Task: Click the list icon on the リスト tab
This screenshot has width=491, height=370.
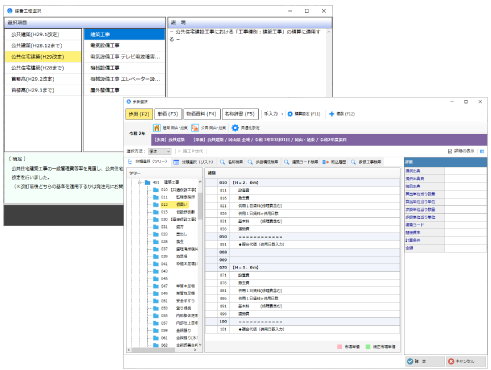Action: pos(176,162)
